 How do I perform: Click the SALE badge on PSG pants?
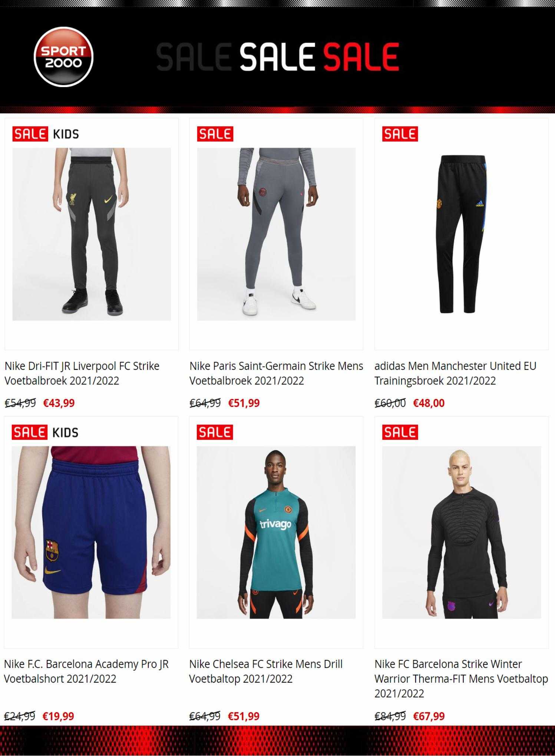pyautogui.click(x=215, y=134)
